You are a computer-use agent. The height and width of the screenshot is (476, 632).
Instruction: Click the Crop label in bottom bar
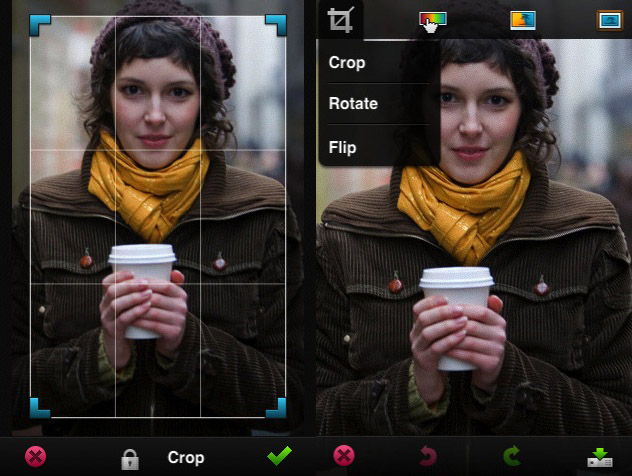186,458
